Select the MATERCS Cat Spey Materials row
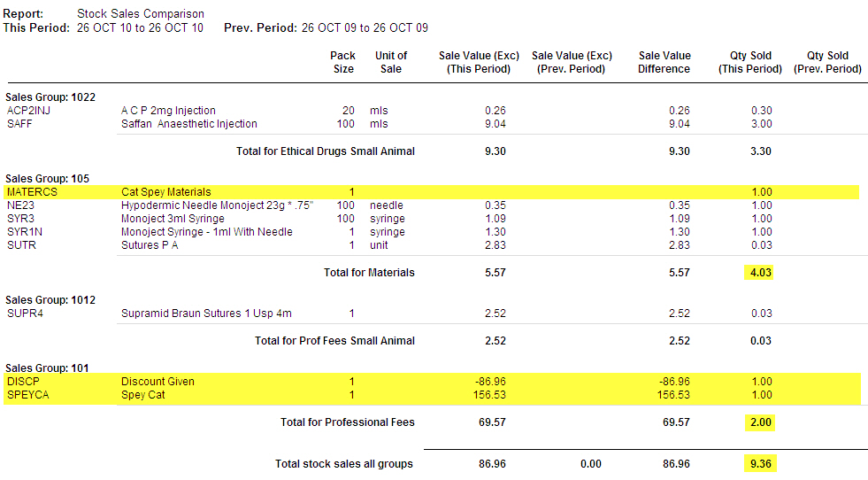The image size is (868, 480). coord(431,192)
